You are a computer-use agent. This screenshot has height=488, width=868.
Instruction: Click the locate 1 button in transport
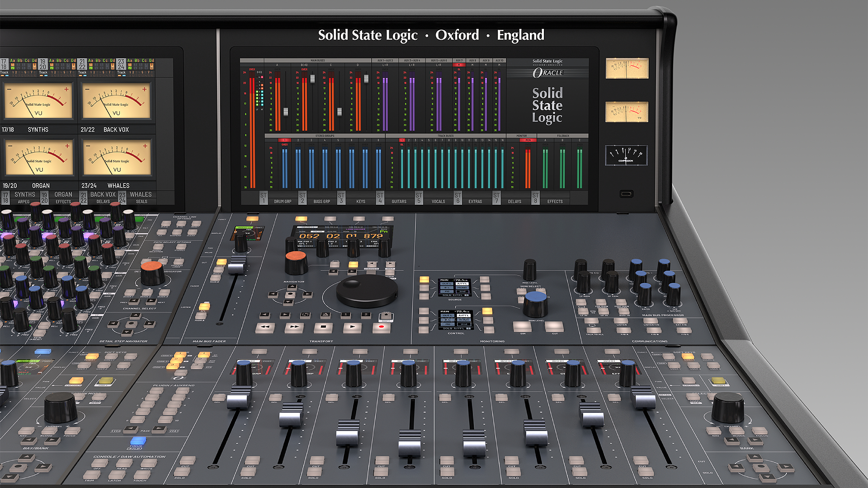(x=345, y=315)
